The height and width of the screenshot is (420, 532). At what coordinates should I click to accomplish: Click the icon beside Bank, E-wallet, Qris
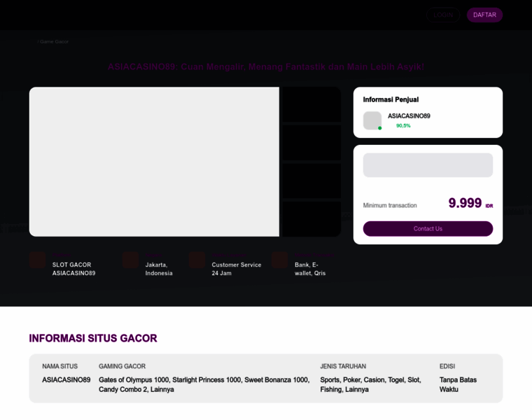click(279, 260)
